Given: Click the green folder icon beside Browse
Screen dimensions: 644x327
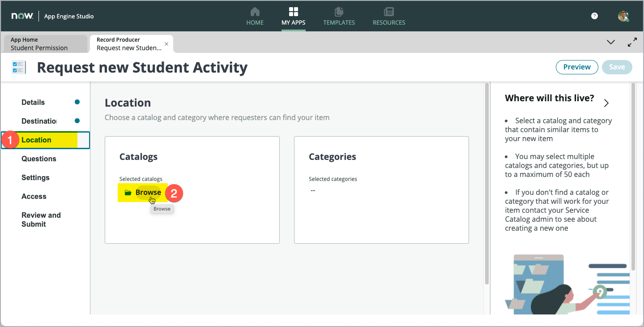Looking at the screenshot, I should 128,193.
